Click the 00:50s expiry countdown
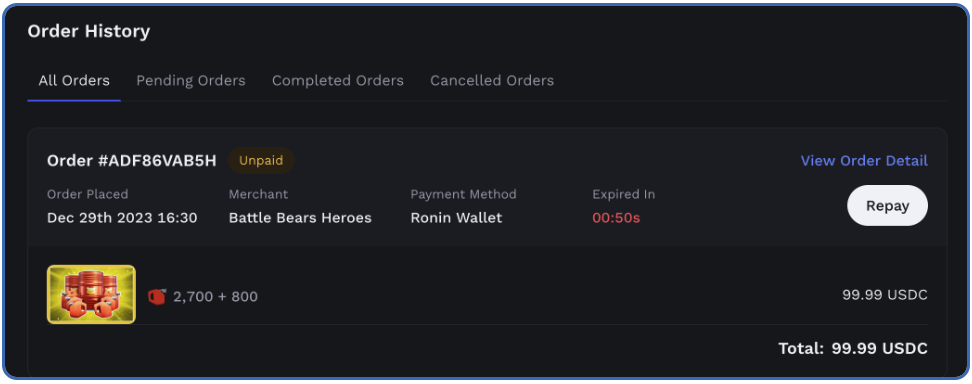972x384 pixels. coord(616,218)
